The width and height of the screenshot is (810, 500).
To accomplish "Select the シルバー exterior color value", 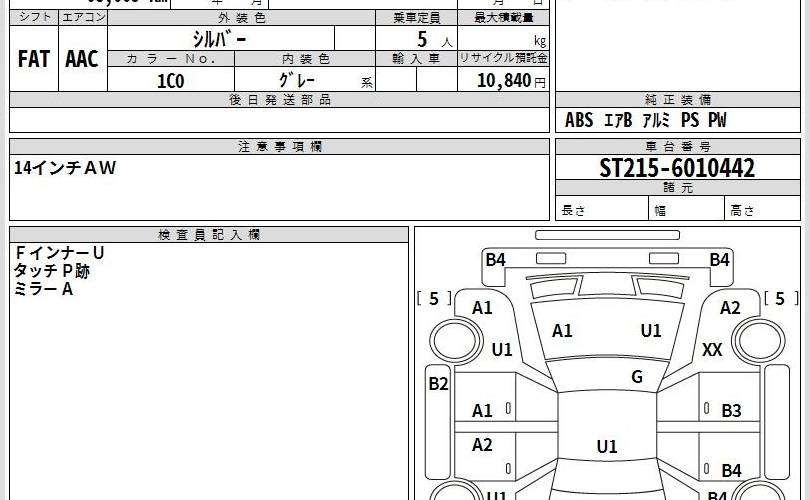I will [221, 39].
